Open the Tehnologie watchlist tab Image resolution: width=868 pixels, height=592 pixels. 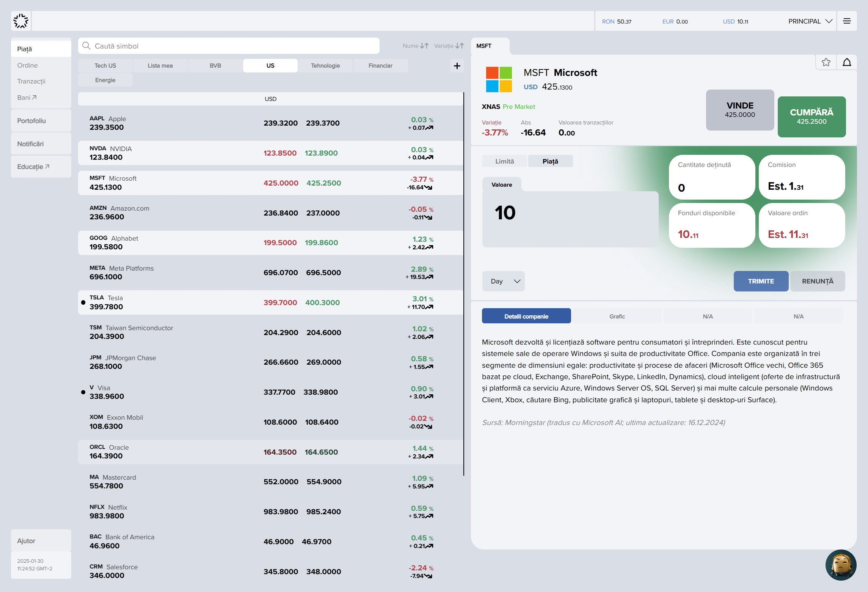pyautogui.click(x=325, y=66)
